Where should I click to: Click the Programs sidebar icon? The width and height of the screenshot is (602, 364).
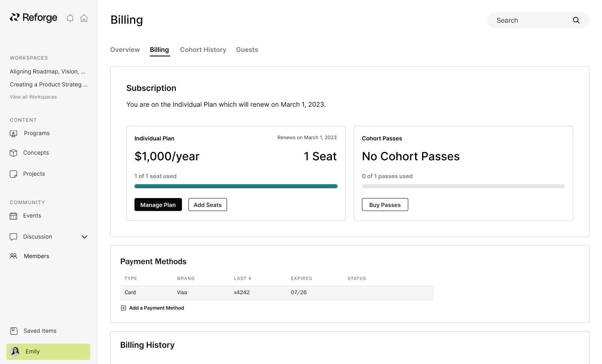pos(13,134)
